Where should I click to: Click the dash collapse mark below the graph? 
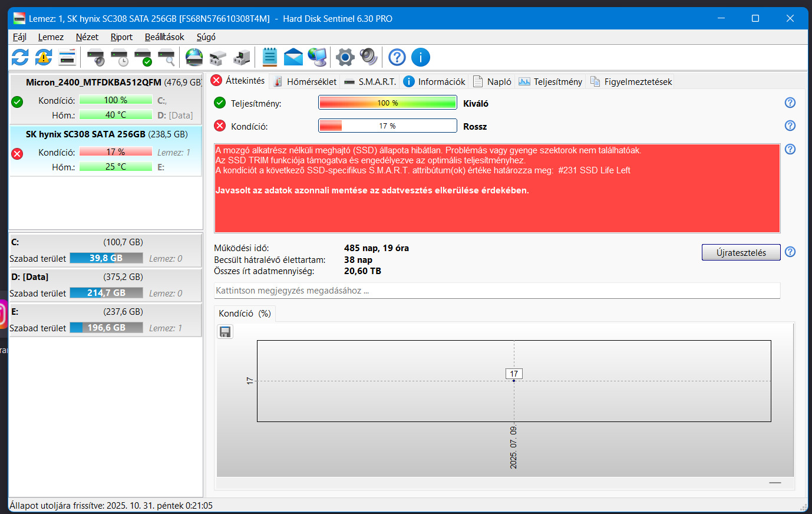click(x=775, y=483)
